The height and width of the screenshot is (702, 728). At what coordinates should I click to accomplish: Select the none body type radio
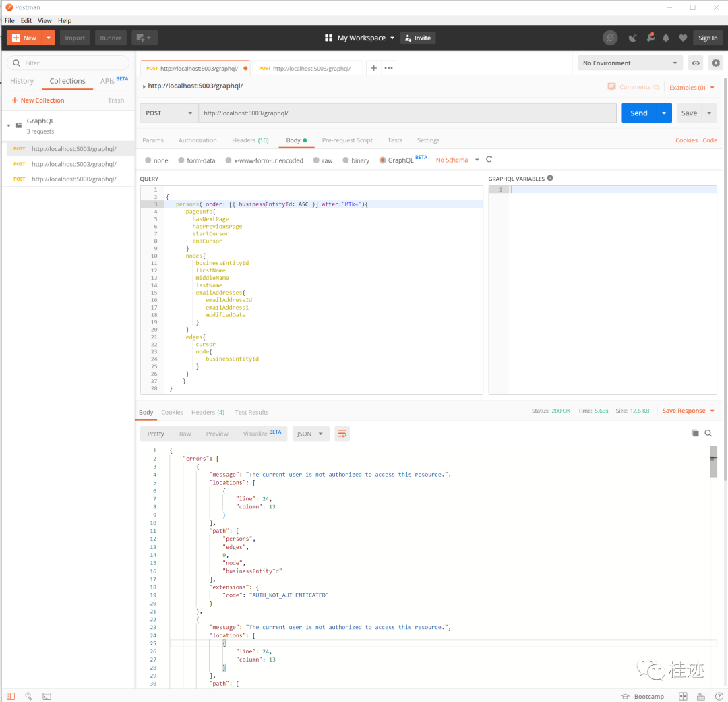(148, 160)
